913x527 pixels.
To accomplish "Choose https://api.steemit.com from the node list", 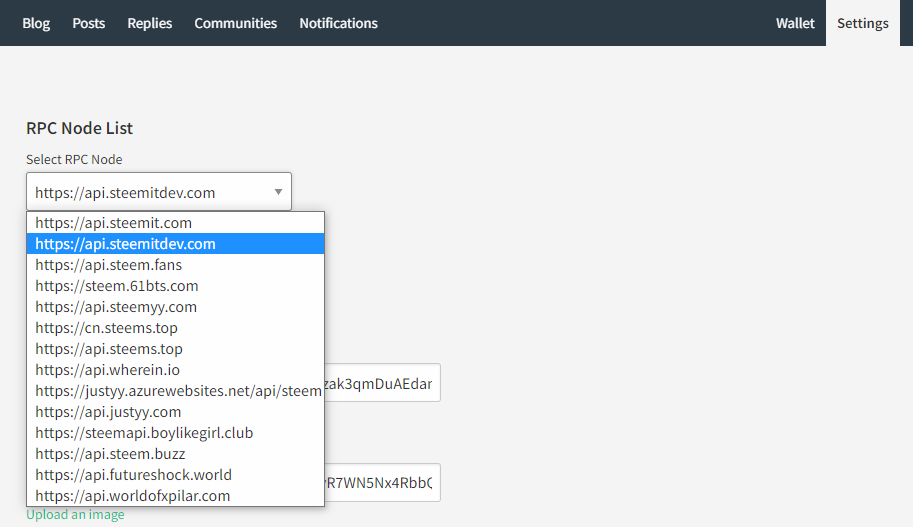I will click(114, 223).
